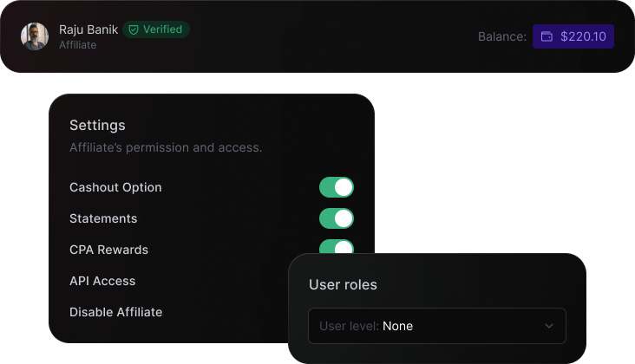Click the Verified status text
The height and width of the screenshot is (364, 635).
point(162,29)
